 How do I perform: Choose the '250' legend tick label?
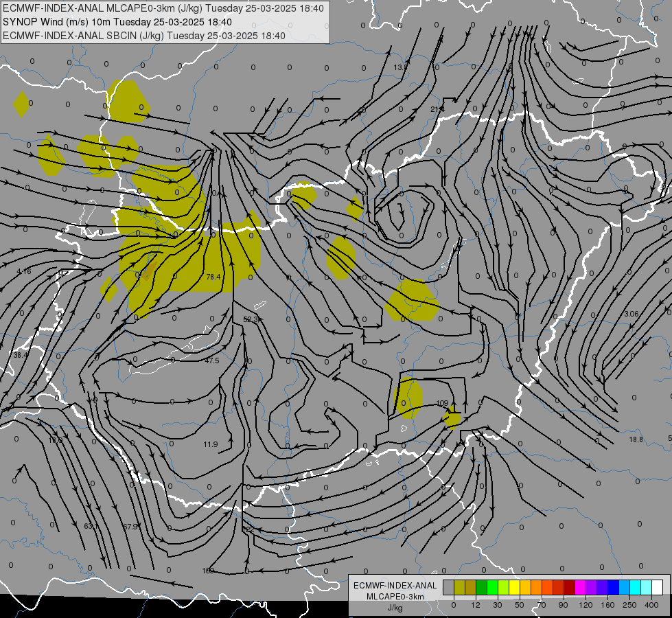click(629, 605)
